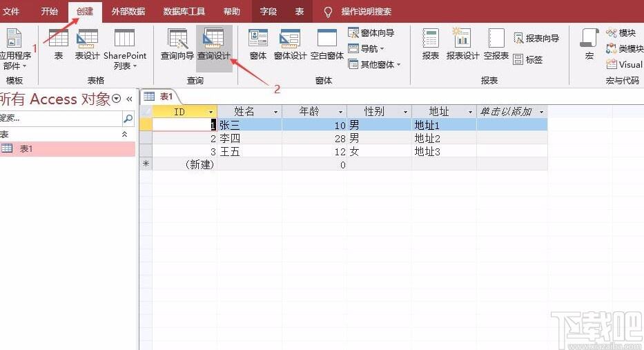Click age cell 28

point(314,138)
